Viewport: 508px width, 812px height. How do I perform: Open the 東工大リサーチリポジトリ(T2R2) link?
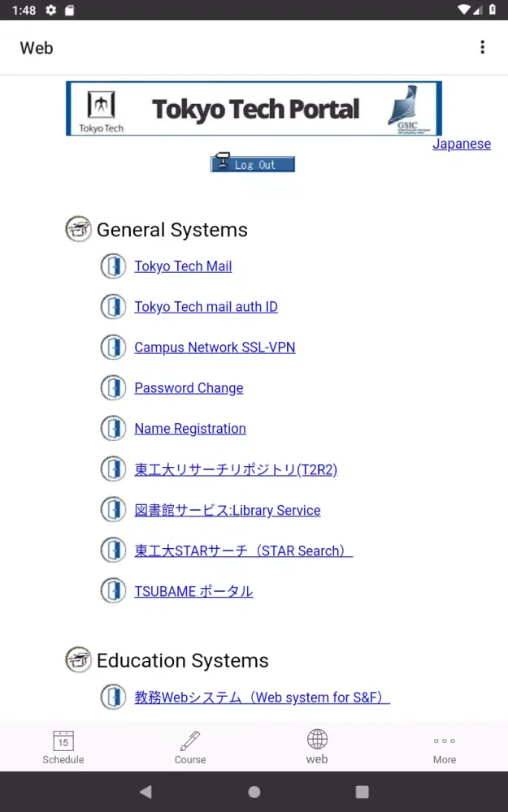click(x=235, y=469)
